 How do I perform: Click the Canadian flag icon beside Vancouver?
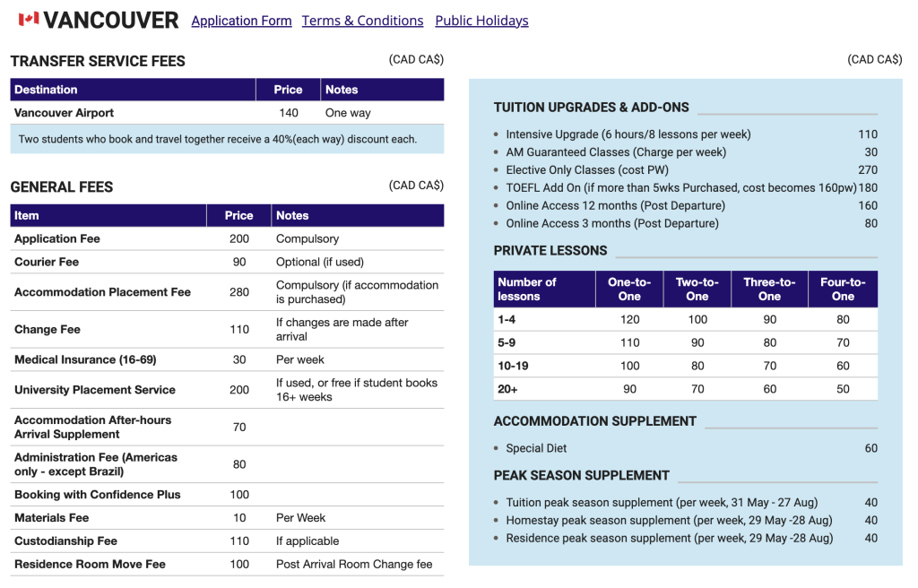29,20
